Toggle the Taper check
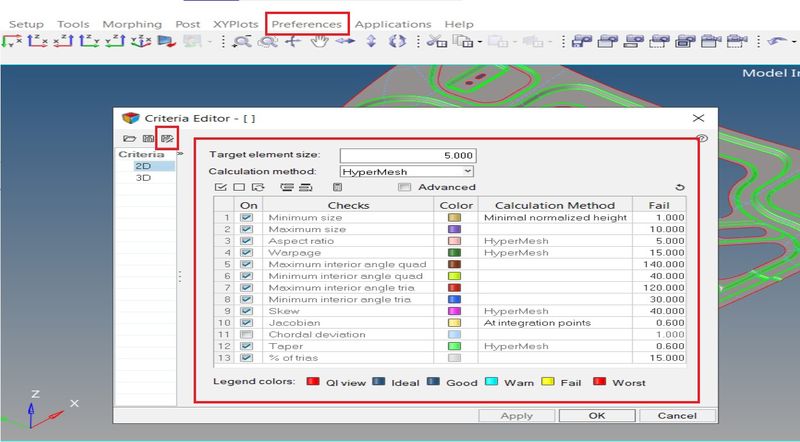800x442 pixels. [247, 346]
